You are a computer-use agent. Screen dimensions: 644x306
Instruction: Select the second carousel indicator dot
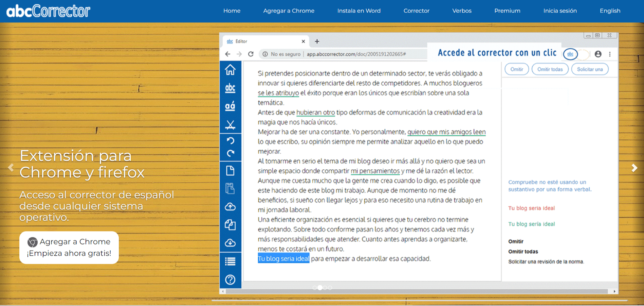[x=320, y=288]
